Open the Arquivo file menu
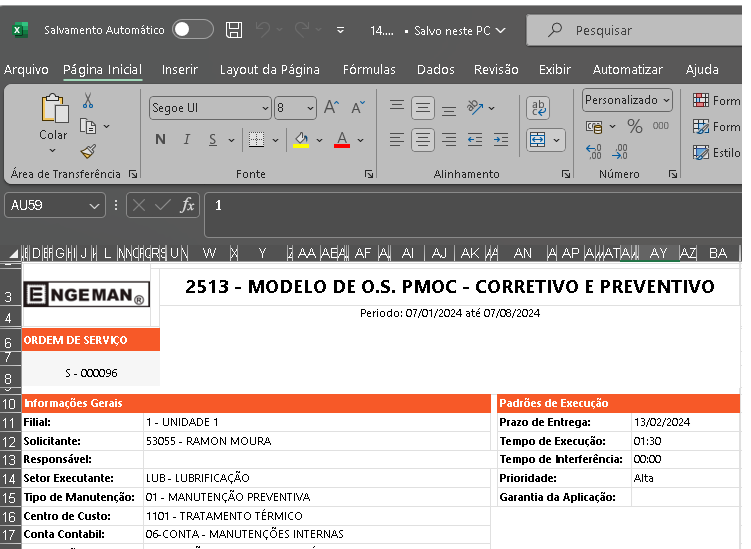Screen dimensions: 751x549 (x=27, y=70)
